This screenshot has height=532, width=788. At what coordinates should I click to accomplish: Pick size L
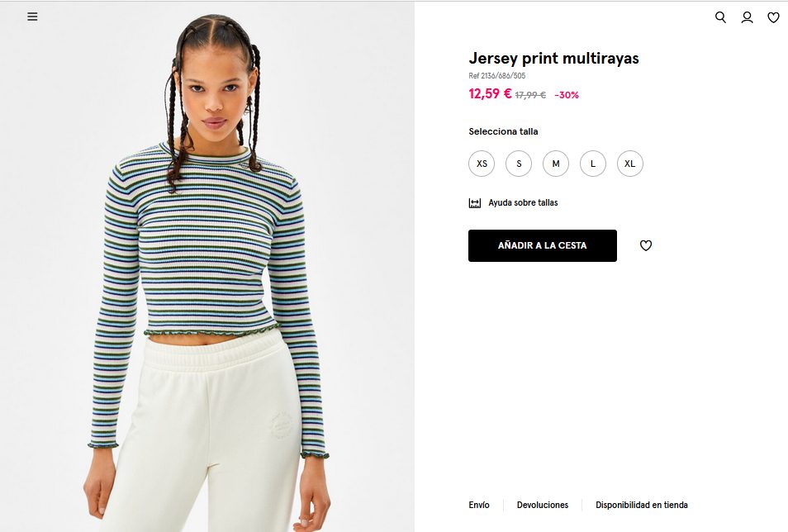[593, 164]
